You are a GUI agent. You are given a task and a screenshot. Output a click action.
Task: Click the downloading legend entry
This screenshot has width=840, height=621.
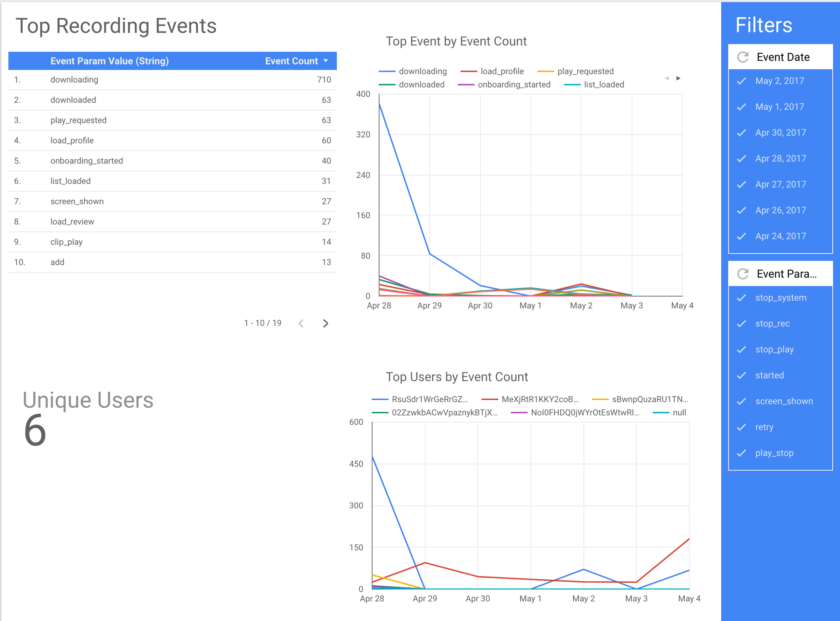tap(422, 71)
